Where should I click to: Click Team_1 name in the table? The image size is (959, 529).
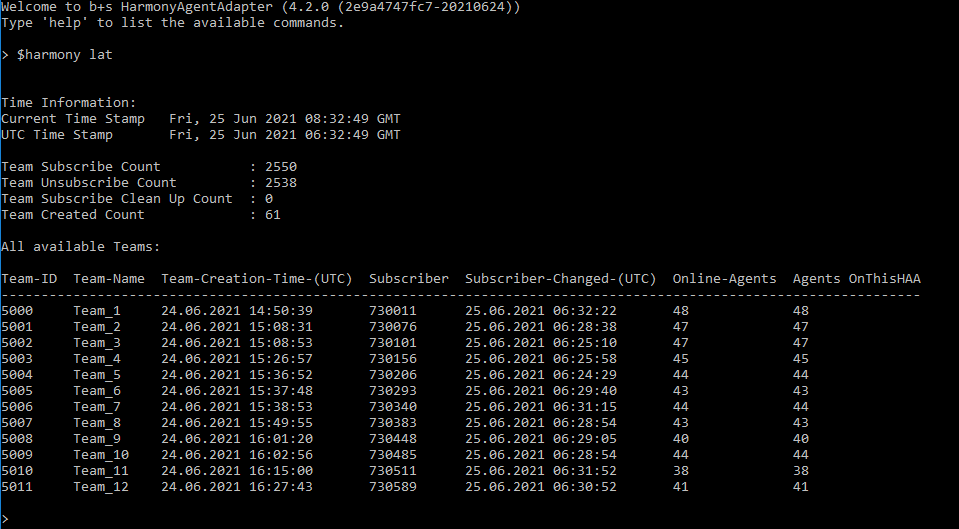[97, 311]
